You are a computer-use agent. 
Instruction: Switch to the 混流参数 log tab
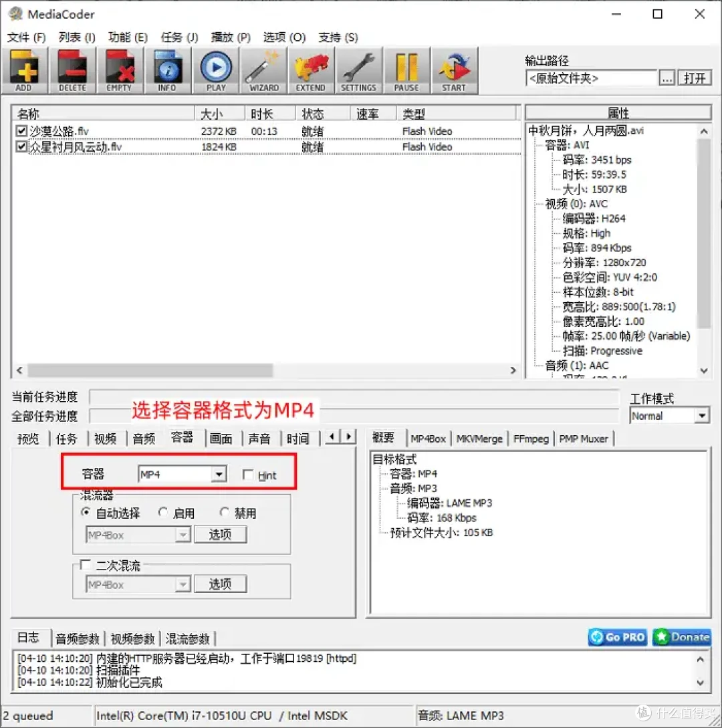[x=188, y=639]
